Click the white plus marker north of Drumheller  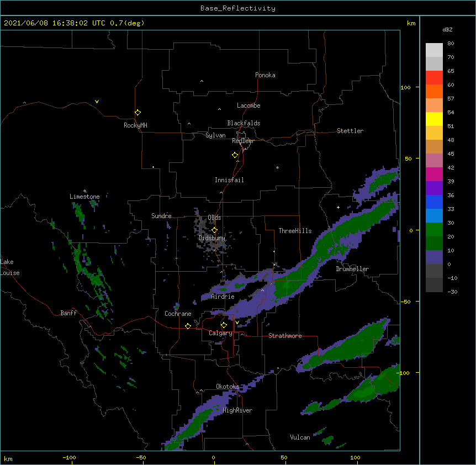[x=338, y=207]
